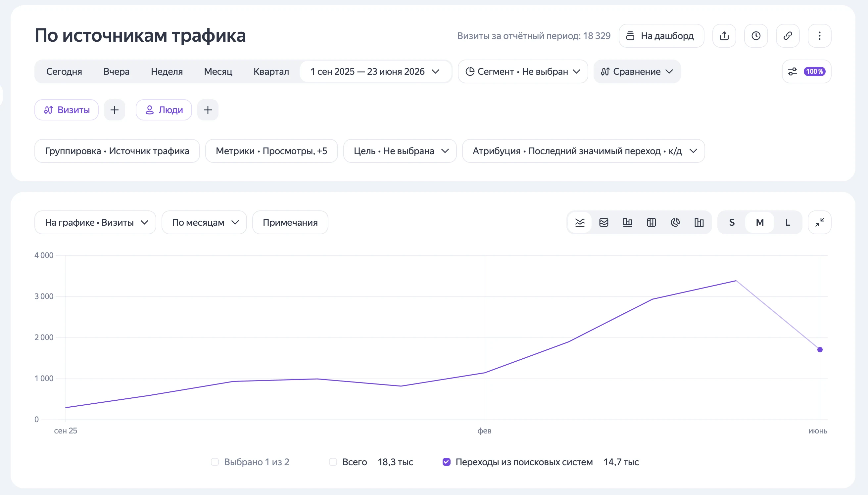The width and height of the screenshot is (868, 495).
Task: Select the line chart type icon
Action: point(580,222)
